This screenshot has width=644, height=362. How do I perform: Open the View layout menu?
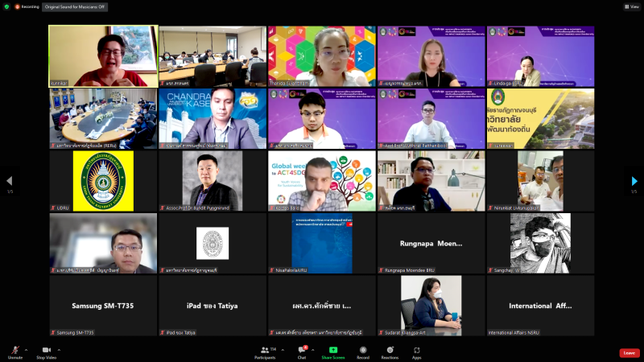pos(630,6)
